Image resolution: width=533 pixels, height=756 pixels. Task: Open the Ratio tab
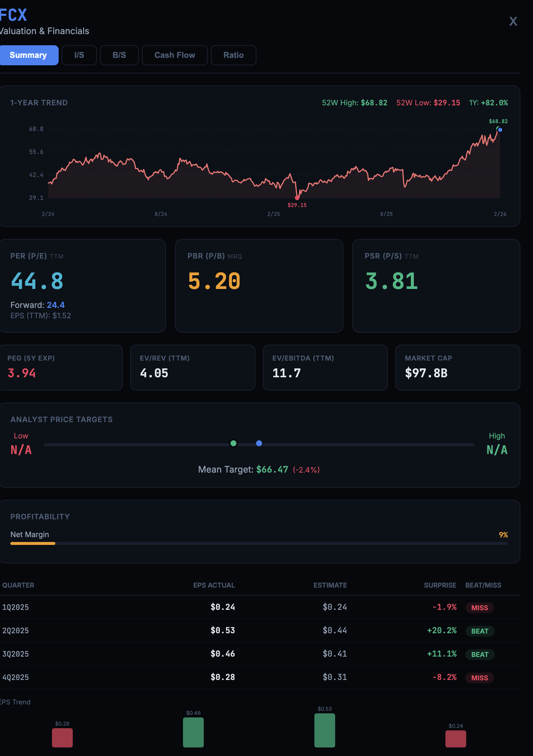tap(233, 55)
